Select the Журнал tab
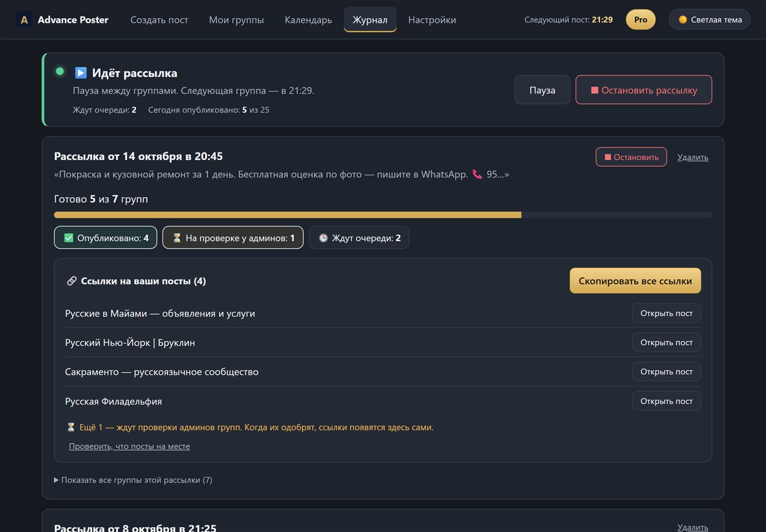The width and height of the screenshot is (766, 532). [x=370, y=20]
